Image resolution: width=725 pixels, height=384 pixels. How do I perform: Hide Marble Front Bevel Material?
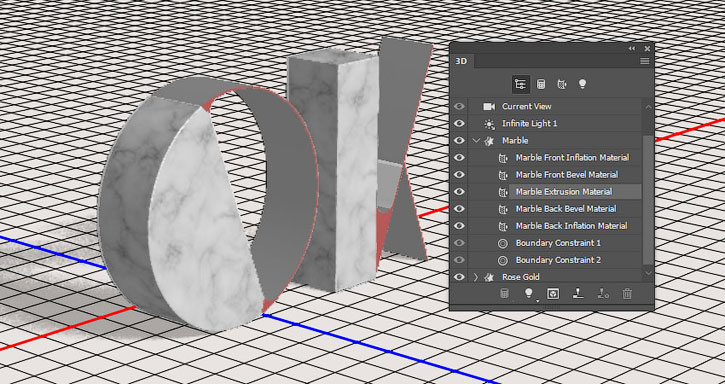[459, 175]
